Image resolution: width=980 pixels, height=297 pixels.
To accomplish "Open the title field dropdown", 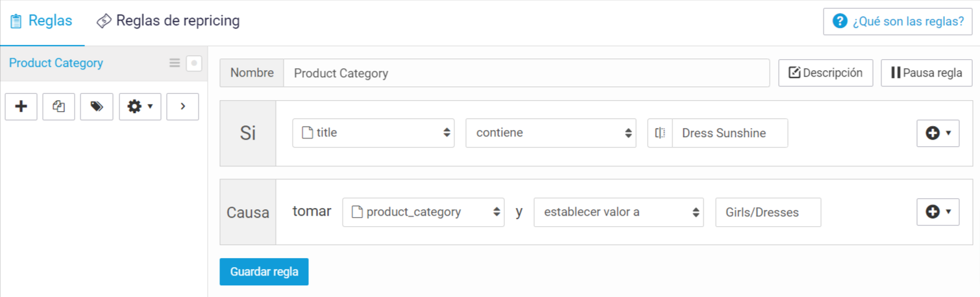I will [x=373, y=133].
